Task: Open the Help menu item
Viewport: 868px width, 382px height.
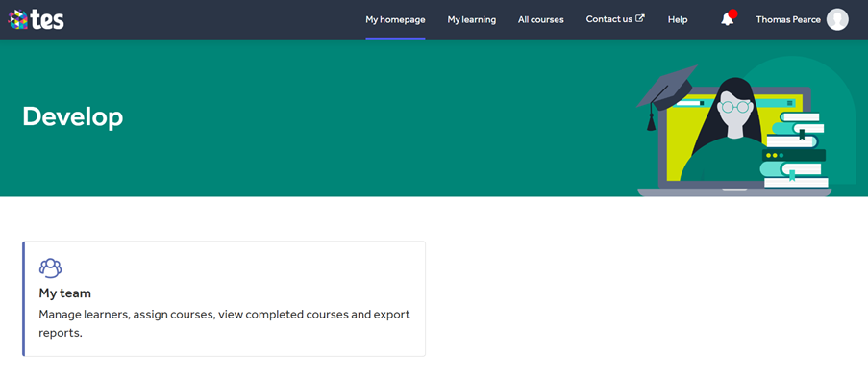Action: coord(678,20)
